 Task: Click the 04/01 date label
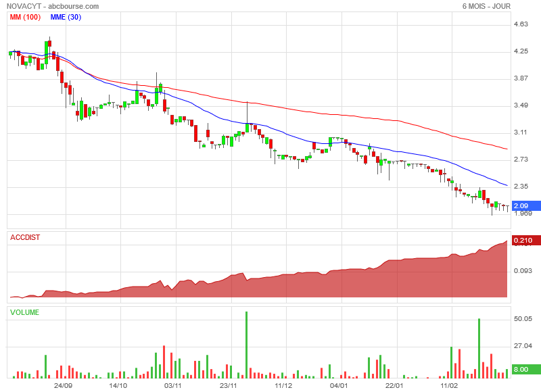coord(339,385)
